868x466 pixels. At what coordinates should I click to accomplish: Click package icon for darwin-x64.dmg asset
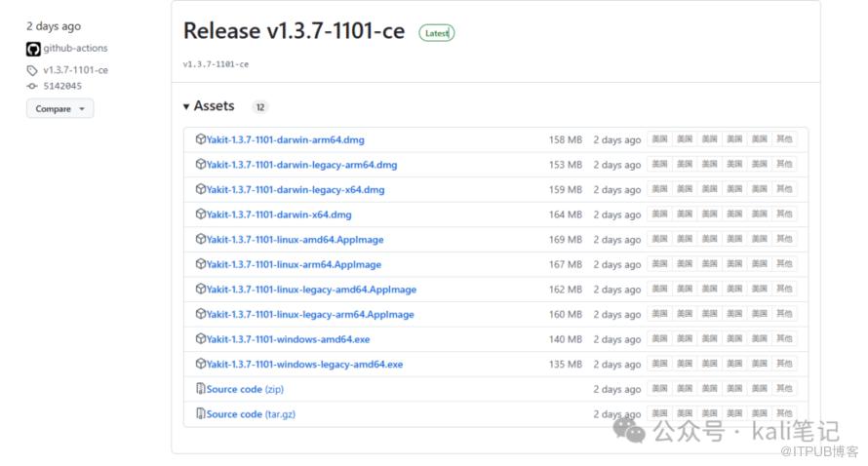tap(201, 214)
